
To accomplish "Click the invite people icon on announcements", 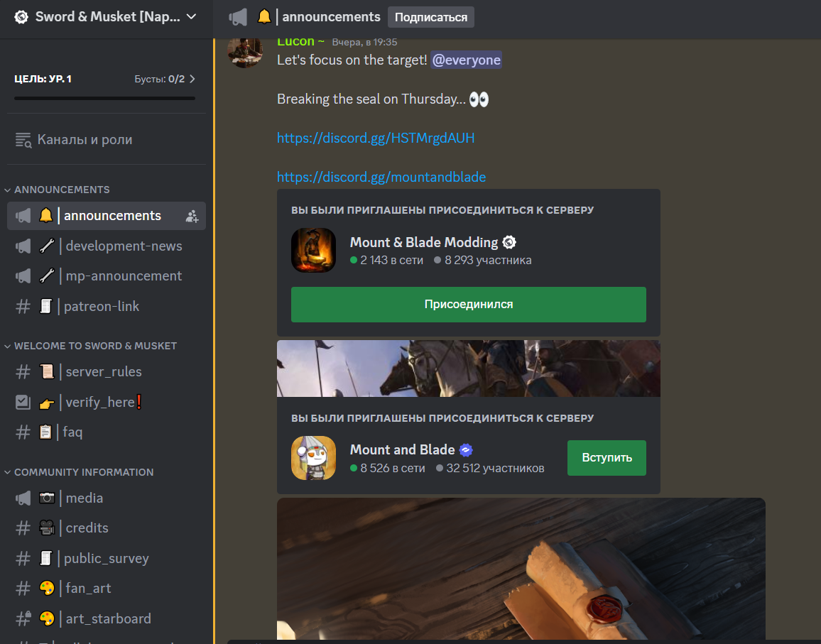I will coord(192,216).
